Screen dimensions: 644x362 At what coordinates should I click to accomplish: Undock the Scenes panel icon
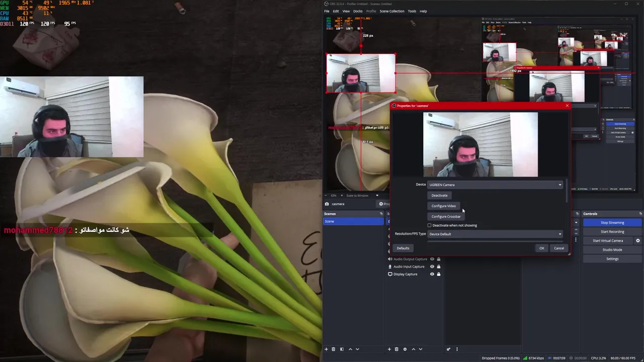click(381, 214)
